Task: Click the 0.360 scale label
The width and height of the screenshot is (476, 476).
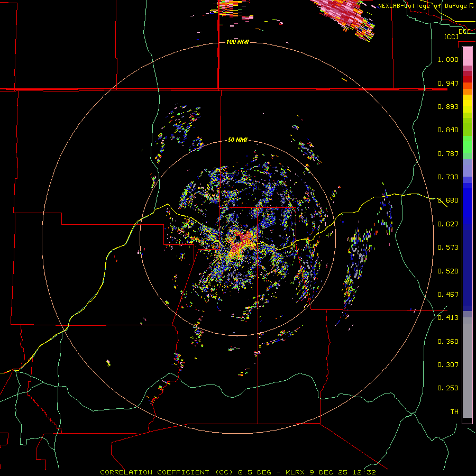Action: tap(448, 342)
